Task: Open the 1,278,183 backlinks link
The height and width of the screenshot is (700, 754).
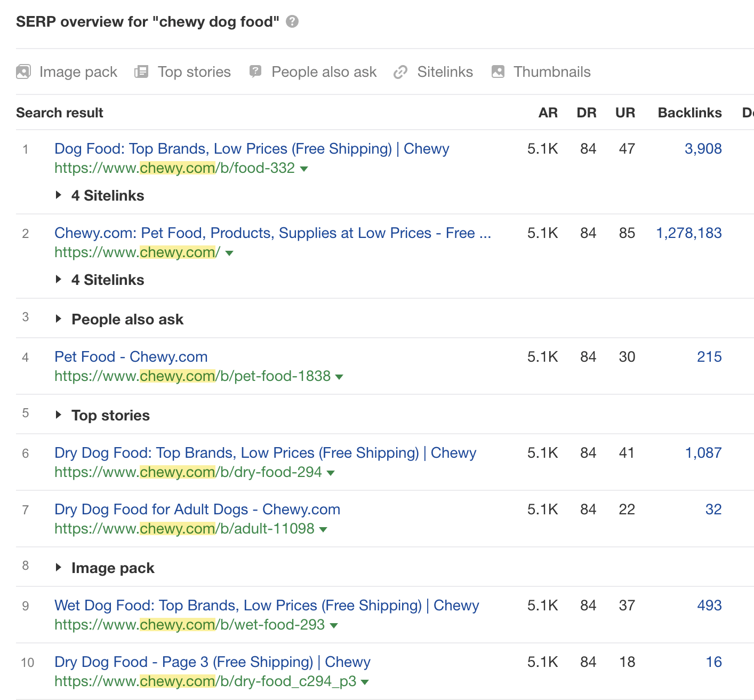Action: click(x=689, y=233)
